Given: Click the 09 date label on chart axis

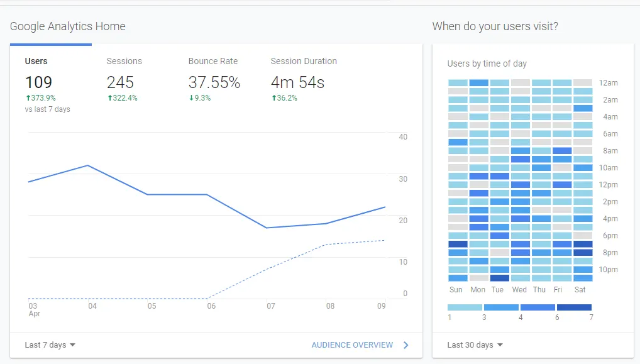Looking at the screenshot, I should click(381, 306).
